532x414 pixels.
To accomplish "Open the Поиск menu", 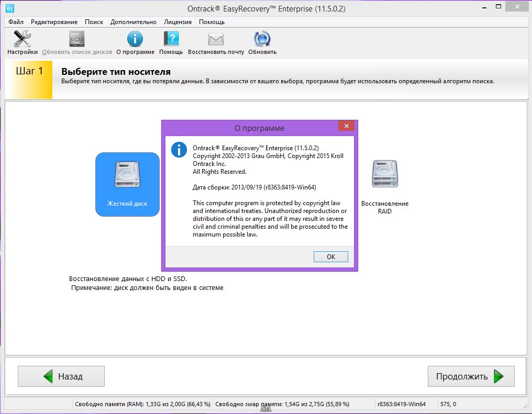I will pos(94,22).
